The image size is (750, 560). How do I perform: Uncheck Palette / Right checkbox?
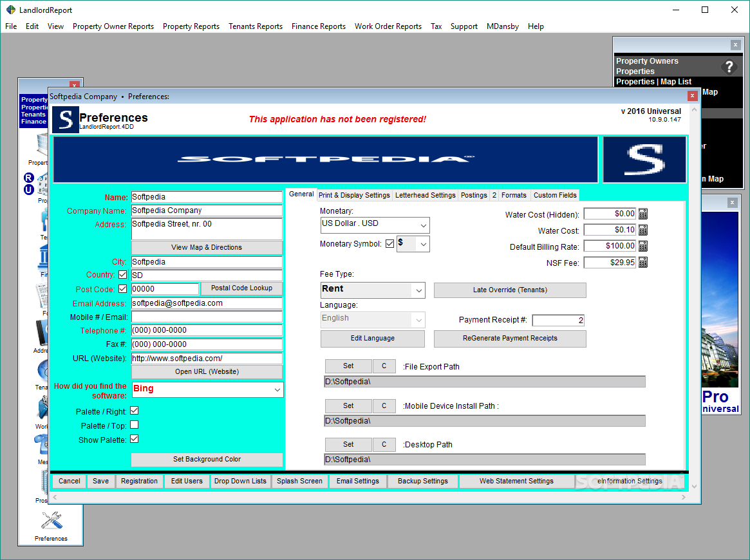(135, 411)
